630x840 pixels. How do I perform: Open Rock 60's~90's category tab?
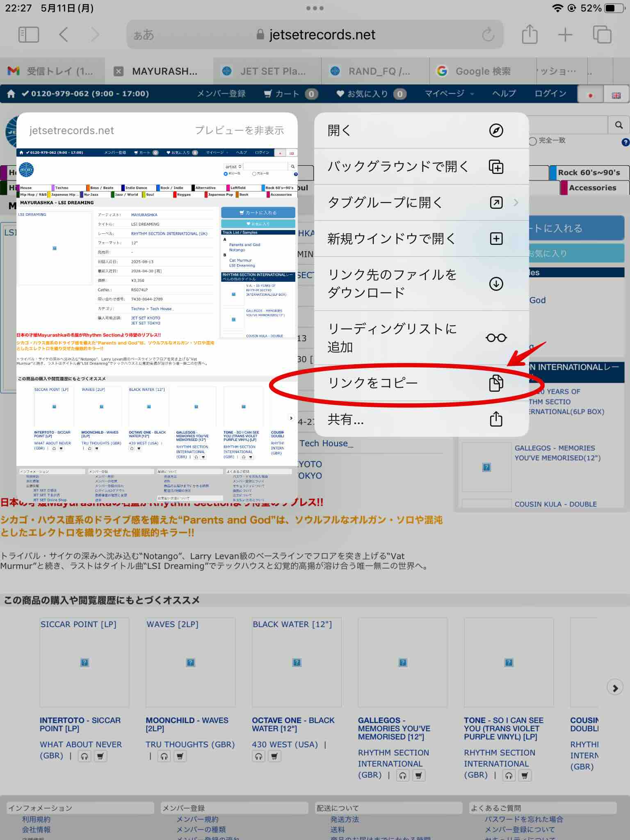(589, 173)
